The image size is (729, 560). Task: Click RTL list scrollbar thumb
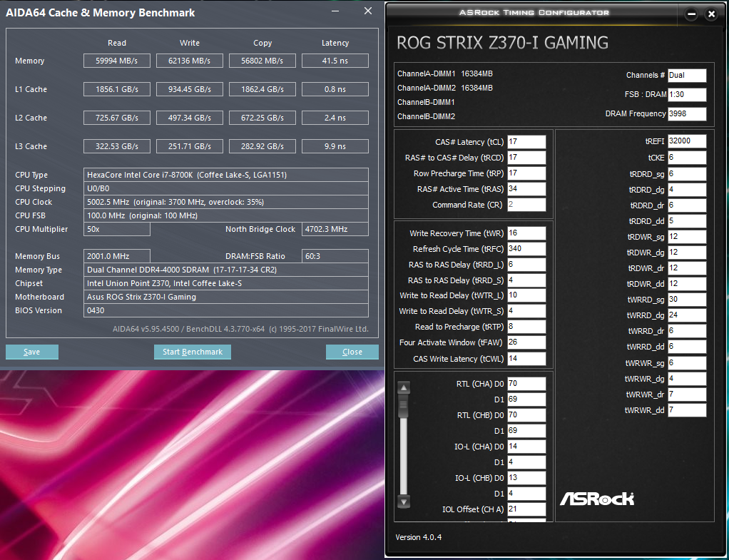(x=404, y=405)
